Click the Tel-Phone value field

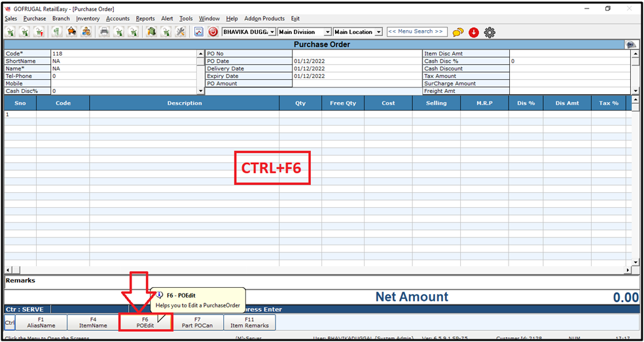124,76
